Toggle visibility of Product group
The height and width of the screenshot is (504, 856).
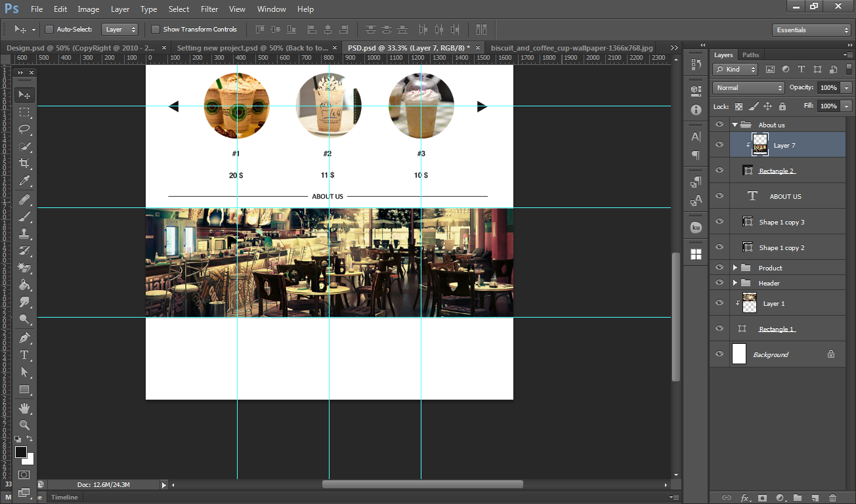tap(719, 268)
